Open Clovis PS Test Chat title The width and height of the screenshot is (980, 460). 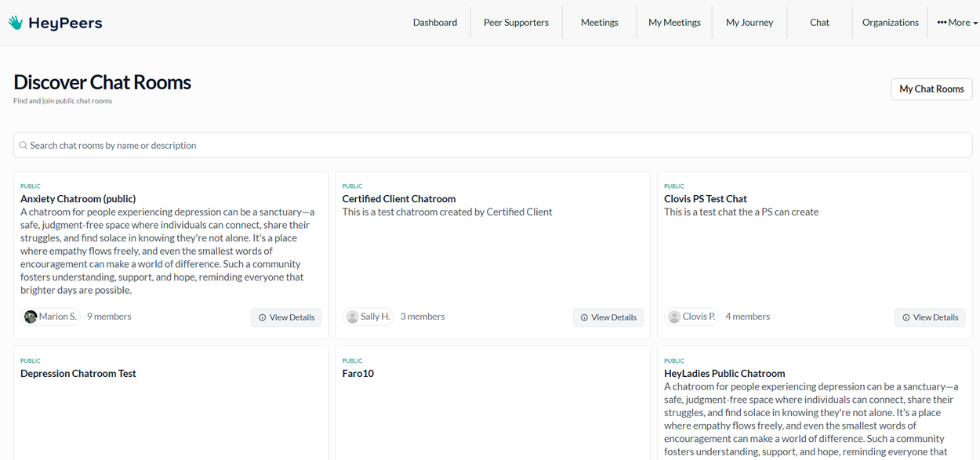point(706,199)
